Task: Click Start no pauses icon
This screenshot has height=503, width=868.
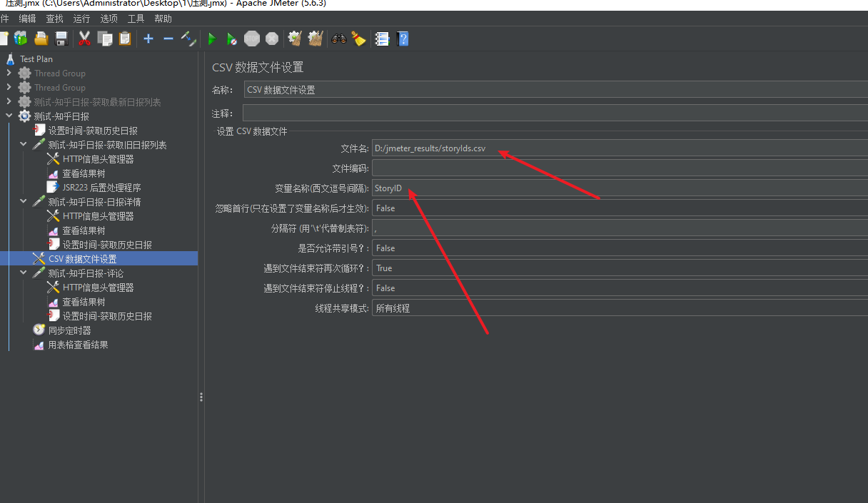Action: click(x=232, y=39)
